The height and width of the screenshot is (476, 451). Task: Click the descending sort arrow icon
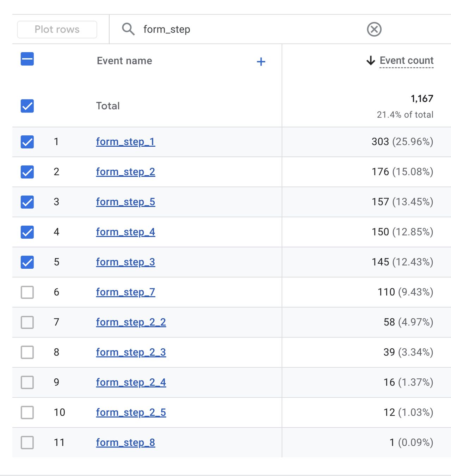[x=370, y=61]
